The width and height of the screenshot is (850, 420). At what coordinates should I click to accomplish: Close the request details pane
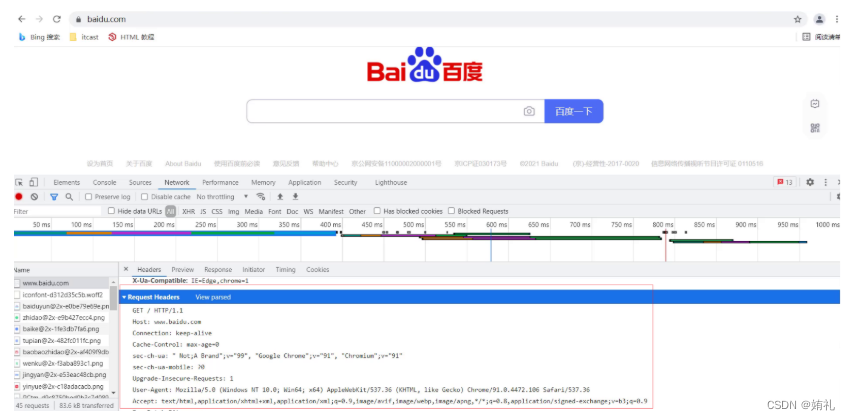click(x=126, y=269)
